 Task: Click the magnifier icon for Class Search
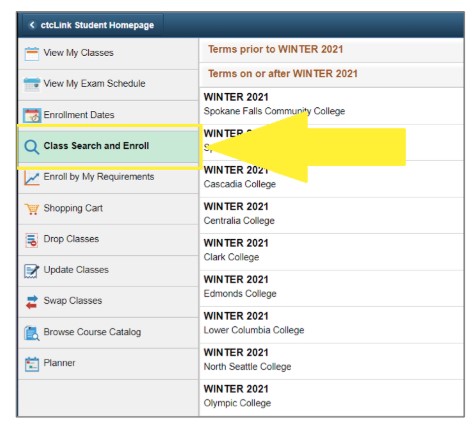[32, 147]
